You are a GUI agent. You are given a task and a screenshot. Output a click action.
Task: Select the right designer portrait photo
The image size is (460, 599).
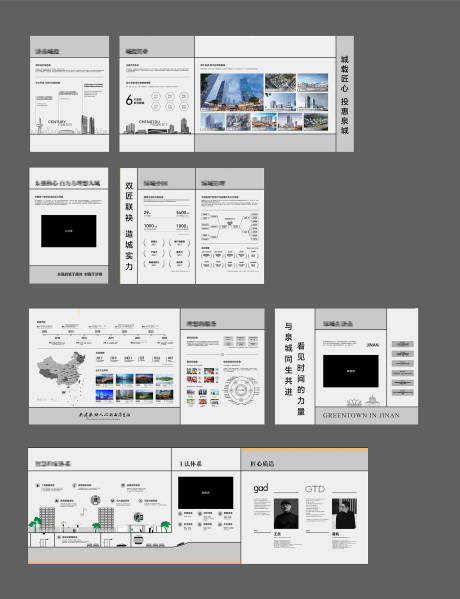(345, 513)
